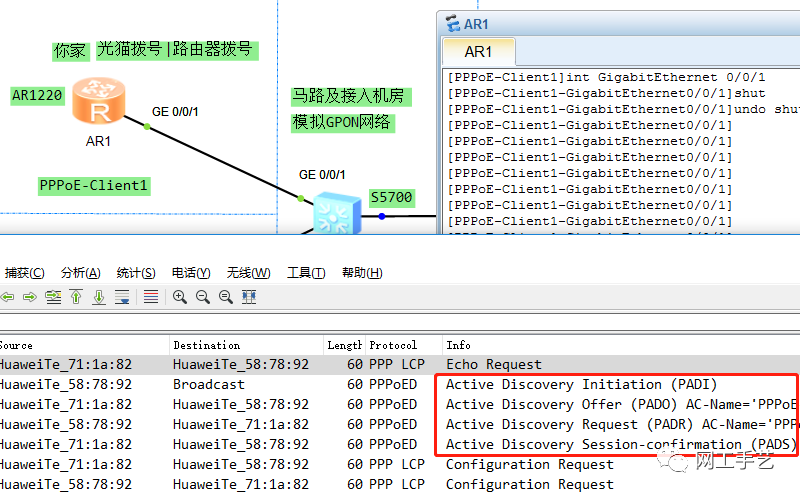Select the AR1 router icon in topology
The image size is (800, 495).
click(99, 102)
